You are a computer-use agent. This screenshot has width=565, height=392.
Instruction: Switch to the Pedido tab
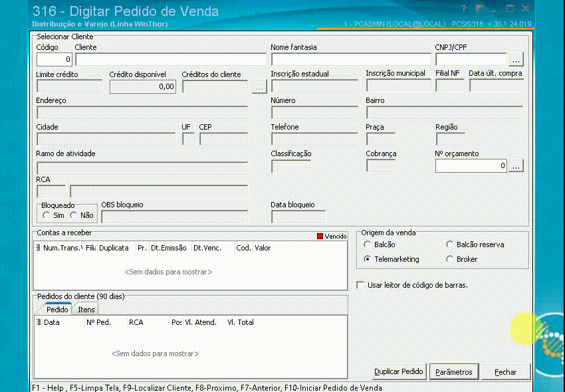57,310
